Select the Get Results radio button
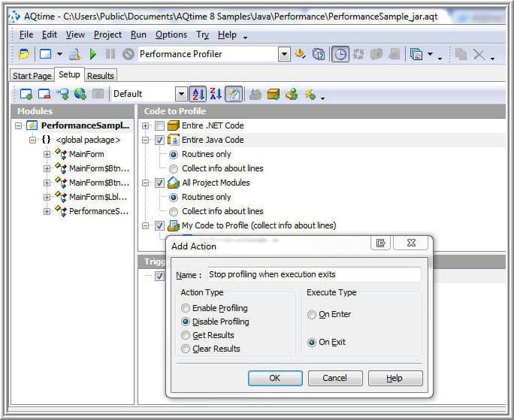This screenshot has height=420, width=514. click(186, 335)
